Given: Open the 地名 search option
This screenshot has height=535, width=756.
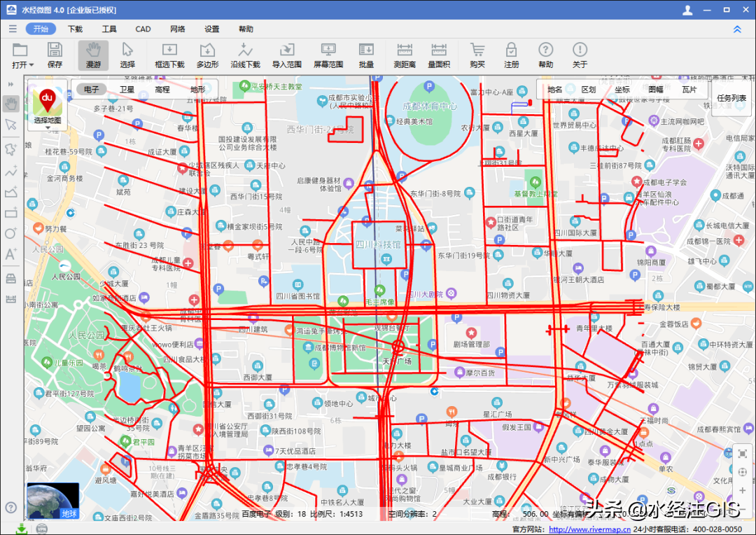Looking at the screenshot, I should pos(555,90).
